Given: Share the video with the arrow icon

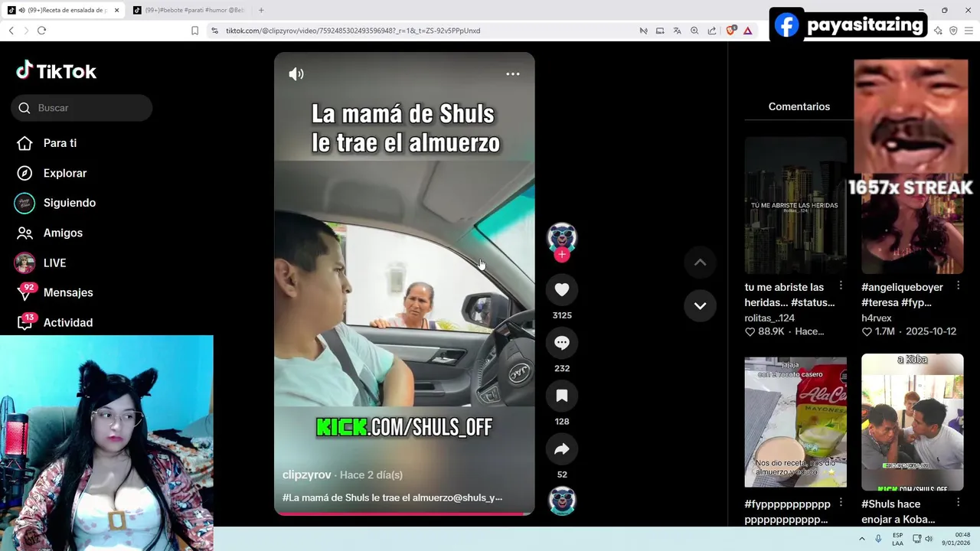Looking at the screenshot, I should 562,449.
